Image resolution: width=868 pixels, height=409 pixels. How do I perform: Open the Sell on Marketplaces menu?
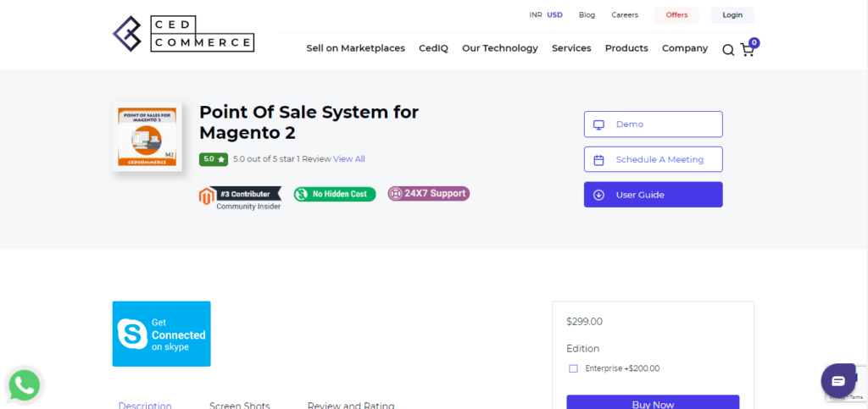(356, 48)
